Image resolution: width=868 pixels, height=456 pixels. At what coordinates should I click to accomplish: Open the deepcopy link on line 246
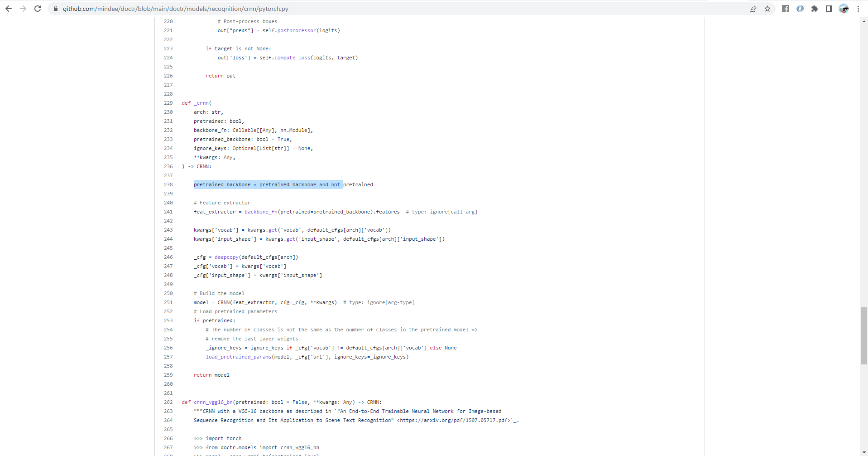[225, 257]
